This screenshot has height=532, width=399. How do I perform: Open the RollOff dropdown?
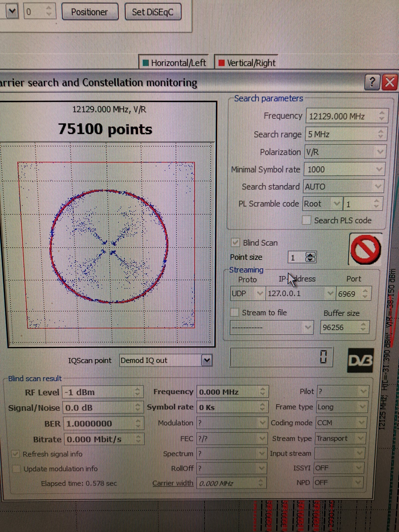click(x=232, y=468)
